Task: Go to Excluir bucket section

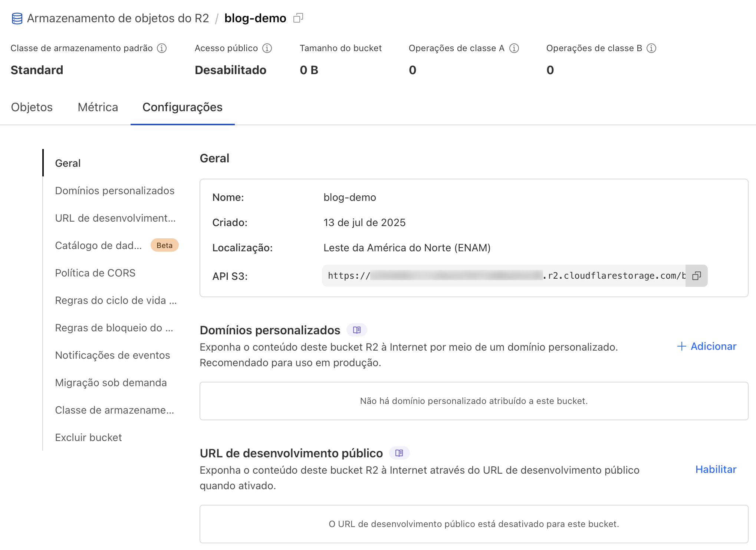Action: 88,437
